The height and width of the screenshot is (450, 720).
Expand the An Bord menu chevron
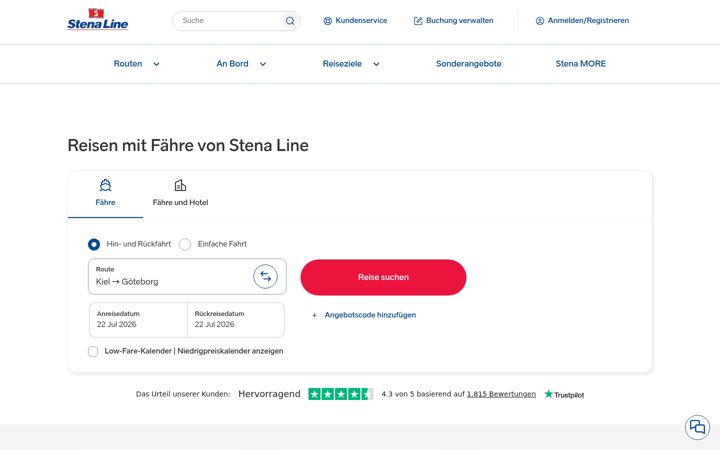263,64
